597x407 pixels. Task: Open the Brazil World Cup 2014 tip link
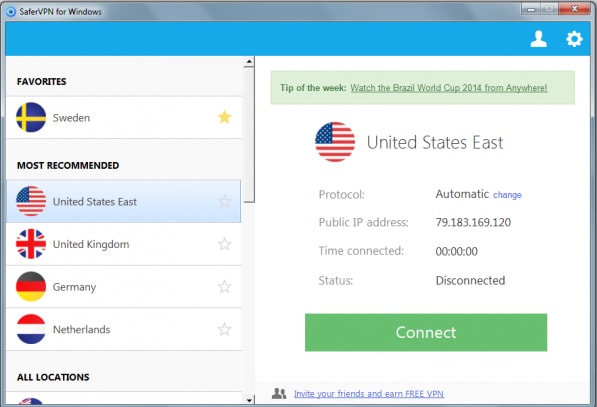click(x=449, y=88)
